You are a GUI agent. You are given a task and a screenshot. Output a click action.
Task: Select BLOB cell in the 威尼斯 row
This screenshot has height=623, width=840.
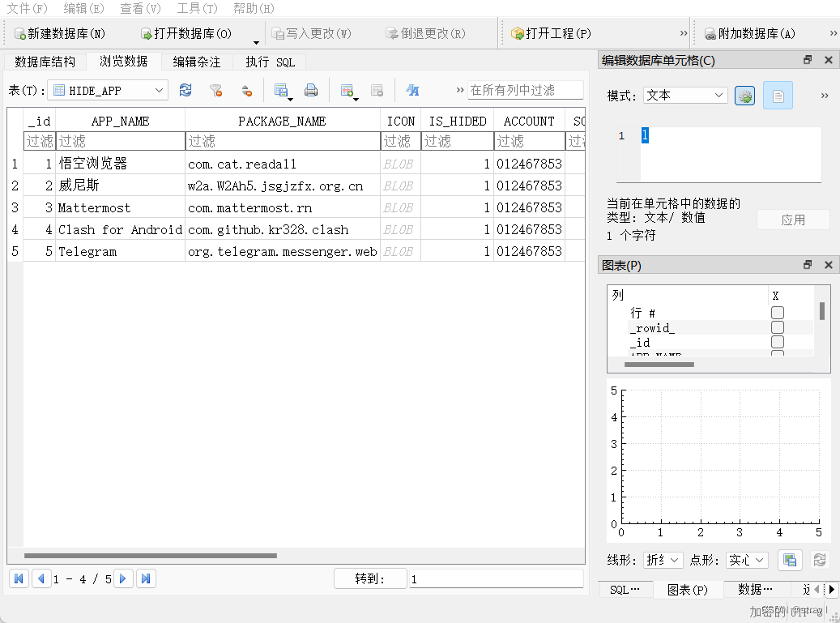400,186
